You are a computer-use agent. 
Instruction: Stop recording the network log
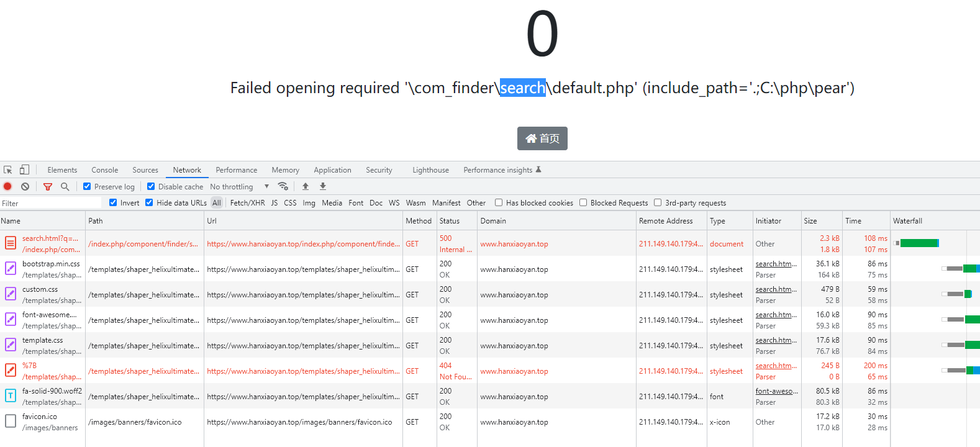coord(7,186)
